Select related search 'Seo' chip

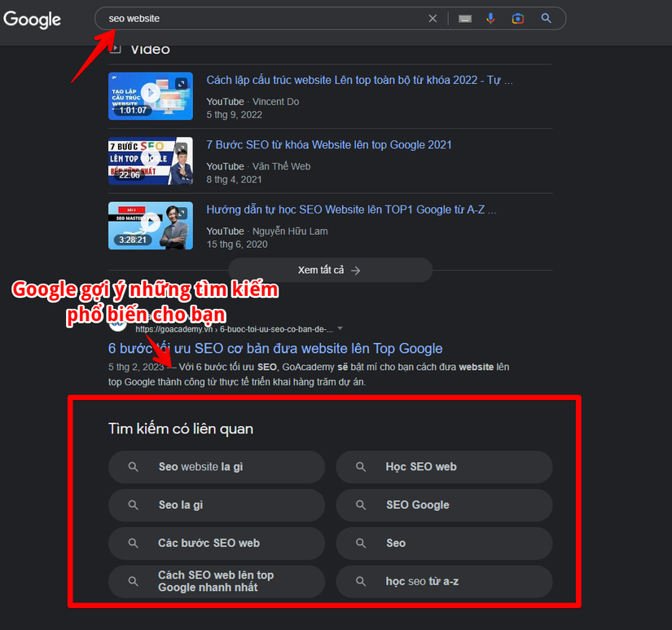point(444,544)
